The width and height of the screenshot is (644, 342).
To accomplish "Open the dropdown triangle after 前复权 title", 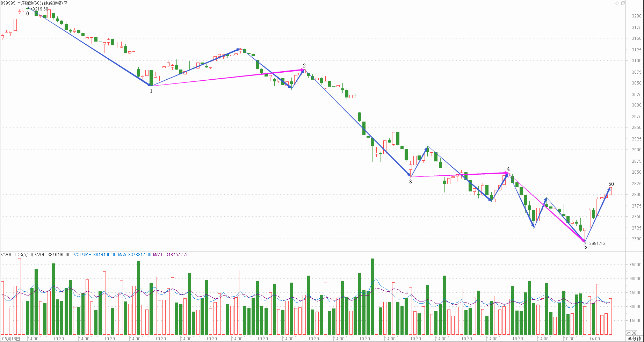I will 66,3.
